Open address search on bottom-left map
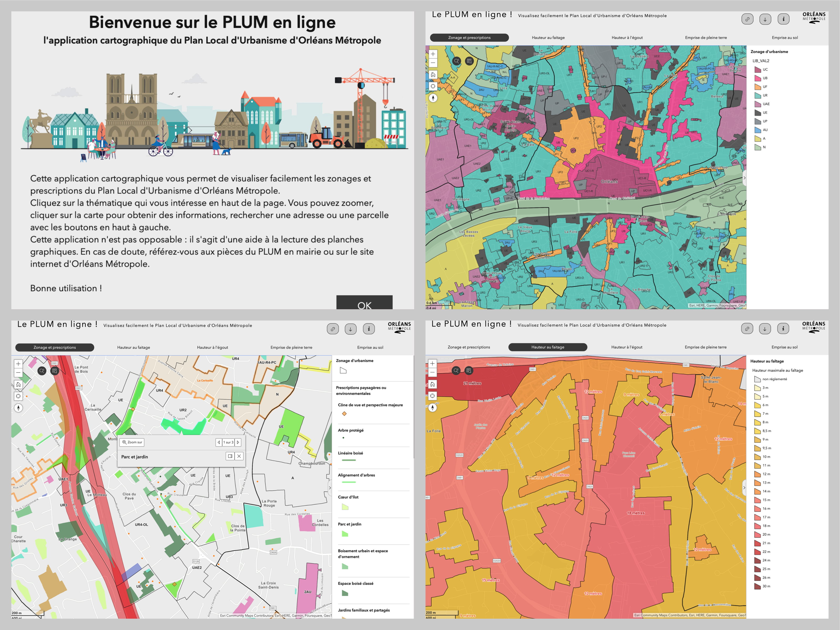The width and height of the screenshot is (840, 630). pyautogui.click(x=42, y=371)
